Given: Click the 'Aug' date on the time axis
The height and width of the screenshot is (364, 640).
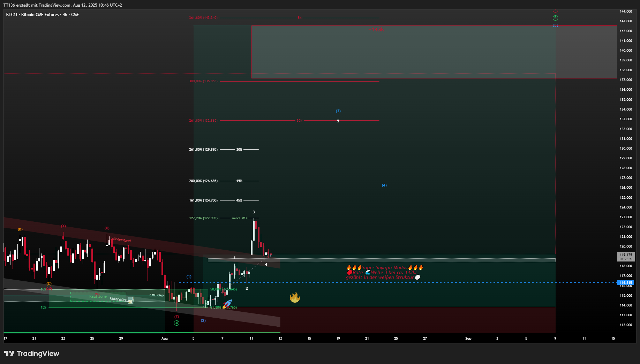Looking at the screenshot, I should [x=165, y=338].
